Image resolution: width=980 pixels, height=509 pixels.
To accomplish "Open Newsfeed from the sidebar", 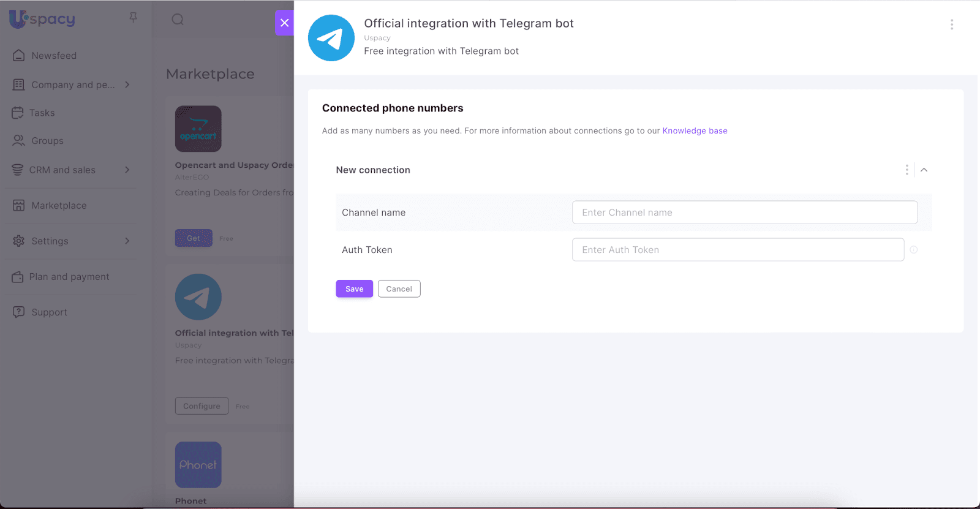I will (x=54, y=56).
